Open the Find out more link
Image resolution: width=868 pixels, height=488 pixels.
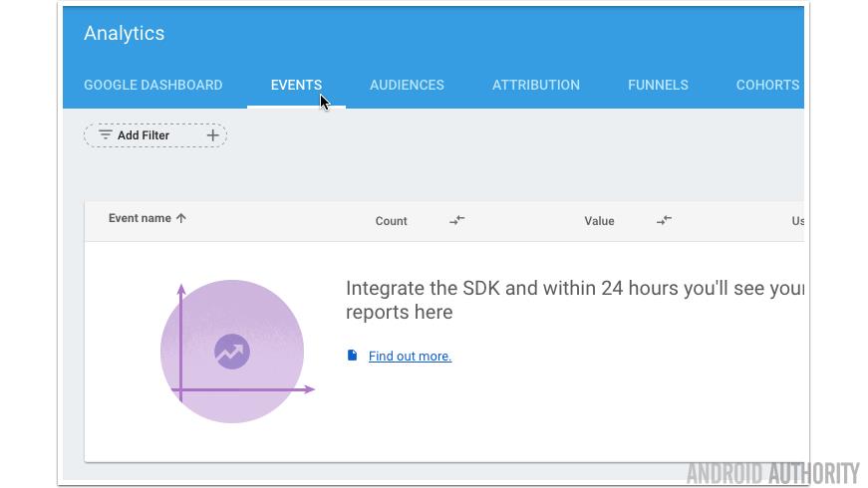[x=410, y=357]
